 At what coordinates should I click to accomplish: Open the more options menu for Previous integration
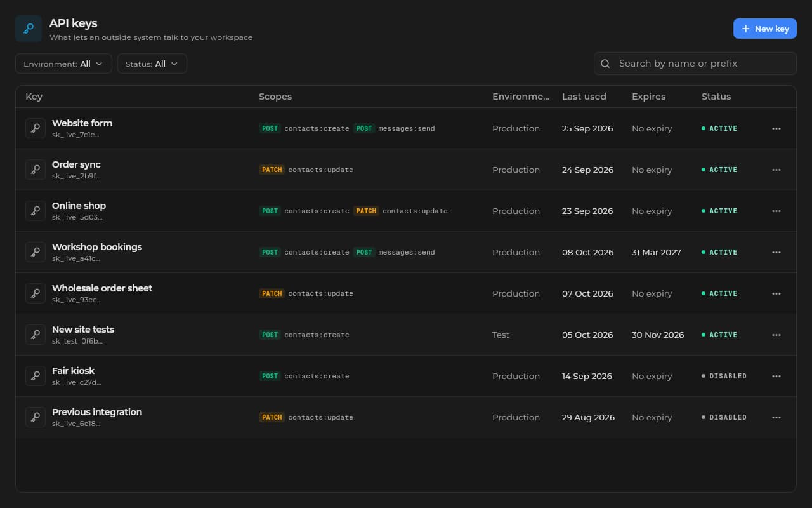[776, 417]
